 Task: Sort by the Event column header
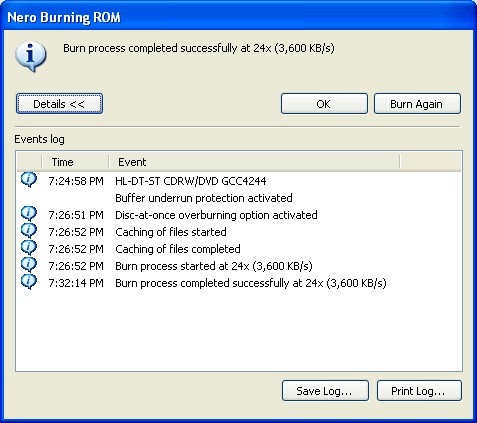pyautogui.click(x=254, y=162)
